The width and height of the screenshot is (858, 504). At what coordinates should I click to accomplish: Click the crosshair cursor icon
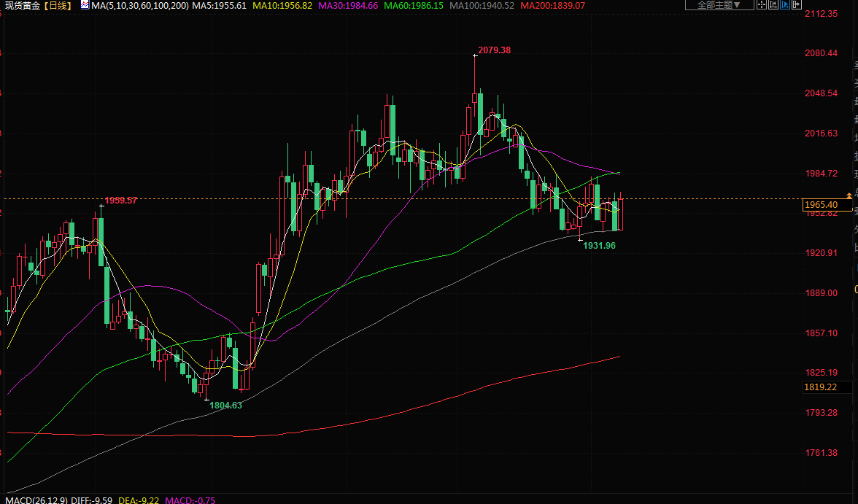coord(761,4)
